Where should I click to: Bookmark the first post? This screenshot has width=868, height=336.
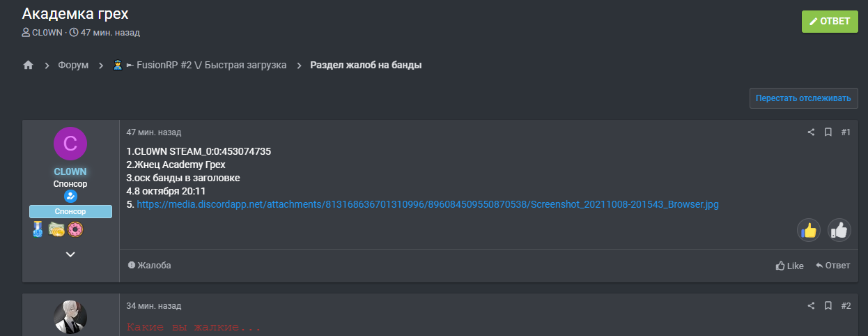pos(828,132)
